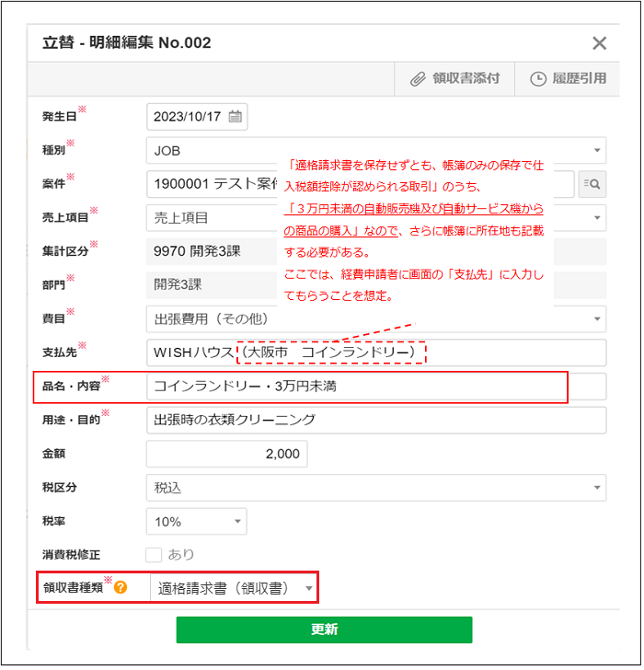
Task: Click the orange help icon beside 領収書種類
Action: [x=121, y=586]
